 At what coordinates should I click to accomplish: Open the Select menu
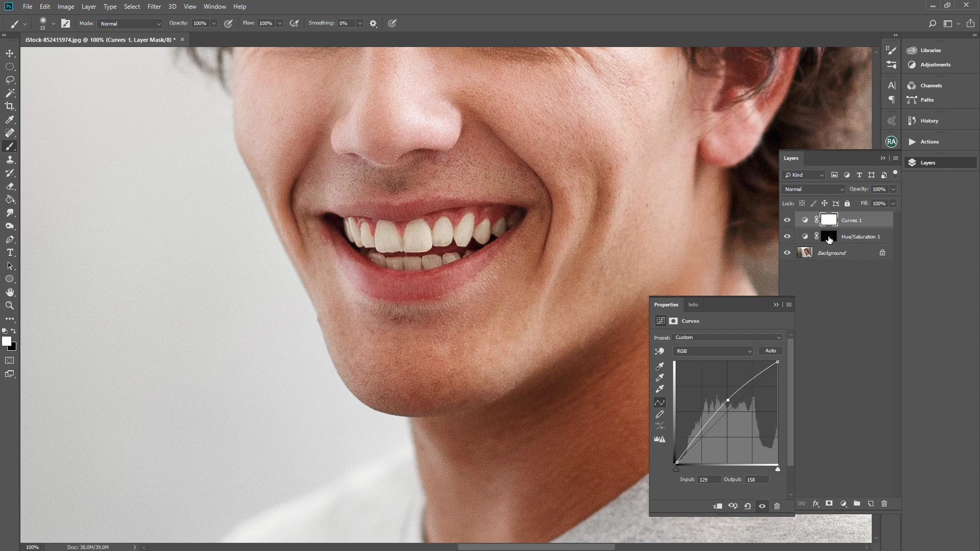coord(132,7)
